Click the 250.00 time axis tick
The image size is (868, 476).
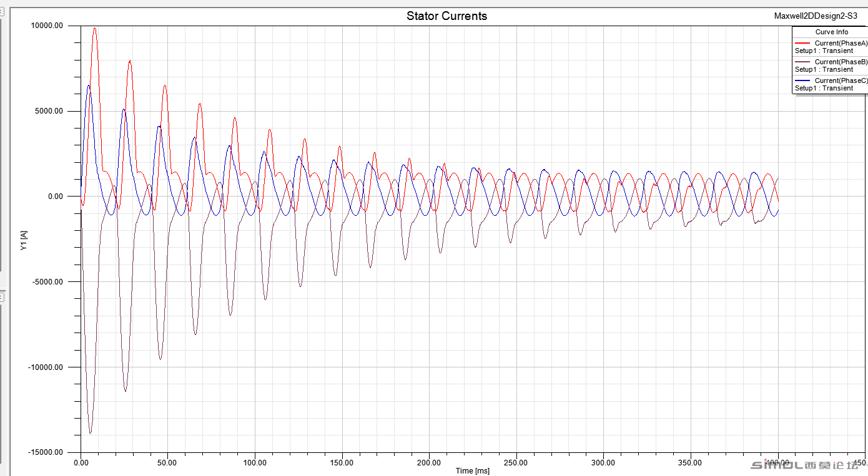516,463
